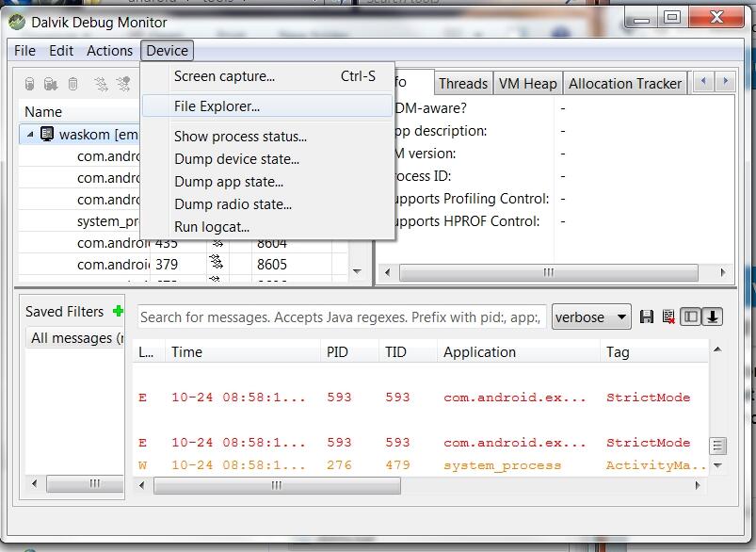Toggle the saved filters view display
Screen dimensions: 756x552
(x=691, y=317)
